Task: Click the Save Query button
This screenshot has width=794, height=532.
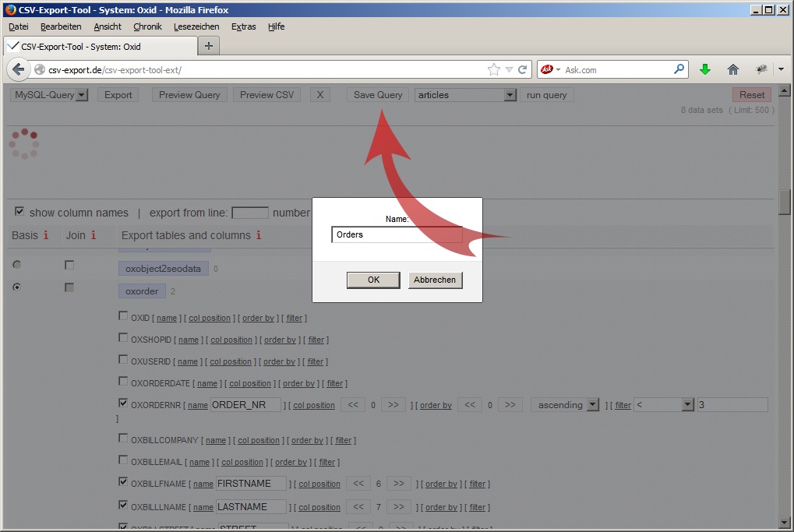Action: click(x=378, y=95)
